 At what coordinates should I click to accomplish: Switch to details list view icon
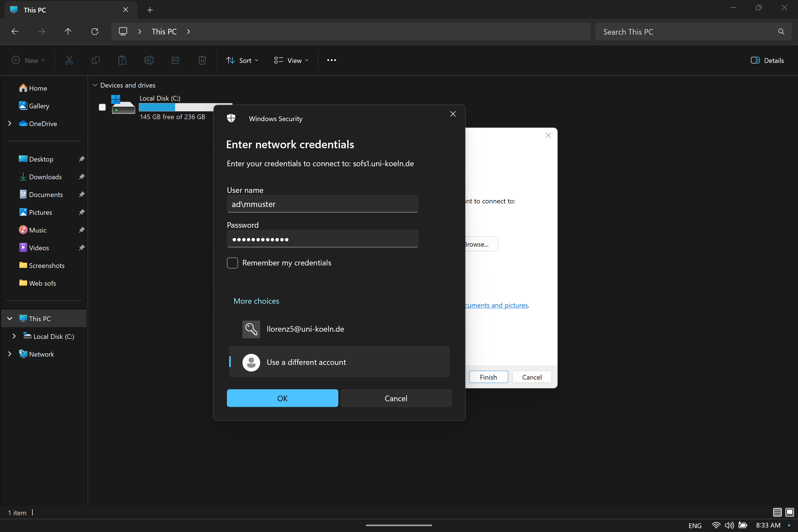tap(777, 512)
